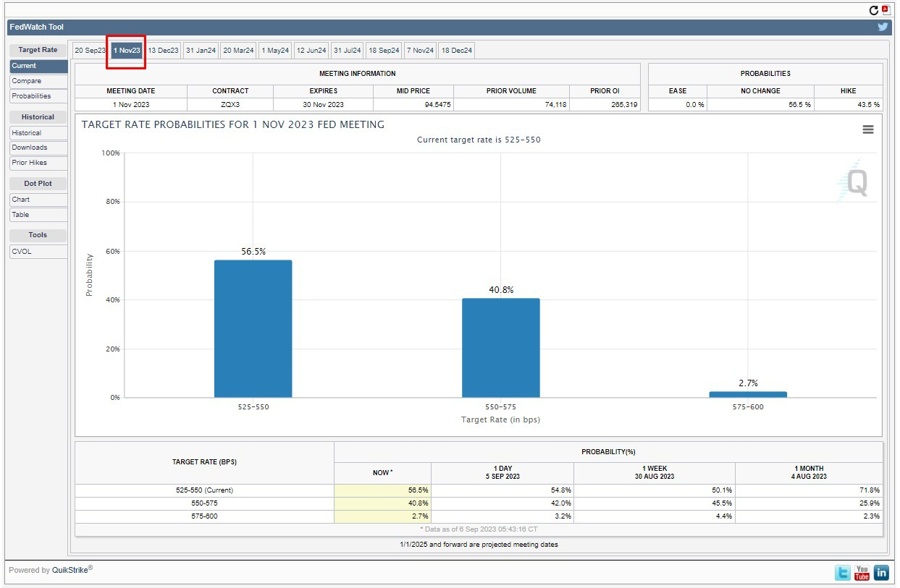The width and height of the screenshot is (900, 588).
Task: Select the 31 Jul24 meeting tab
Action: [347, 51]
